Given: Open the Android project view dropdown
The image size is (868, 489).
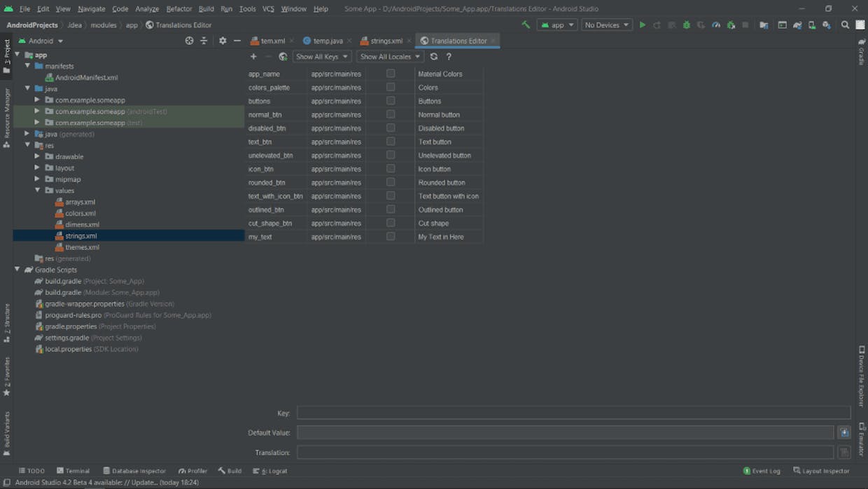Looking at the screenshot, I should 41,41.
